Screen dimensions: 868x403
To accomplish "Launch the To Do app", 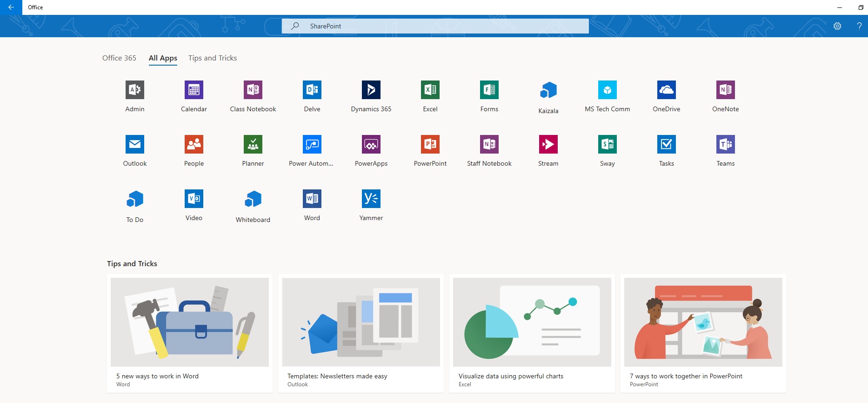I will (135, 199).
